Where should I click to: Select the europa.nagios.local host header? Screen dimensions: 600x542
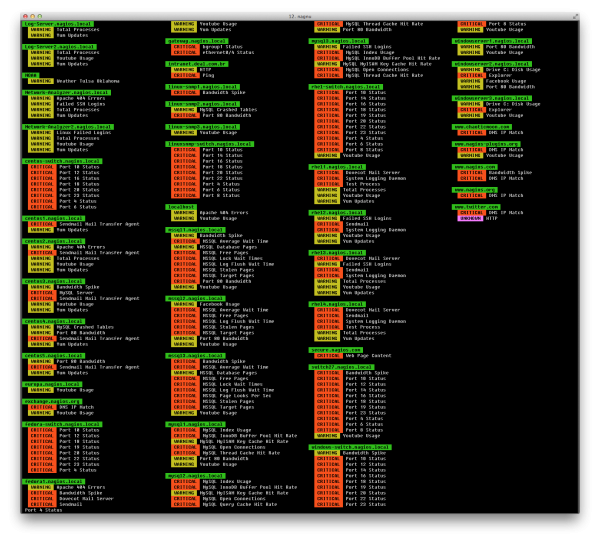tap(52, 384)
